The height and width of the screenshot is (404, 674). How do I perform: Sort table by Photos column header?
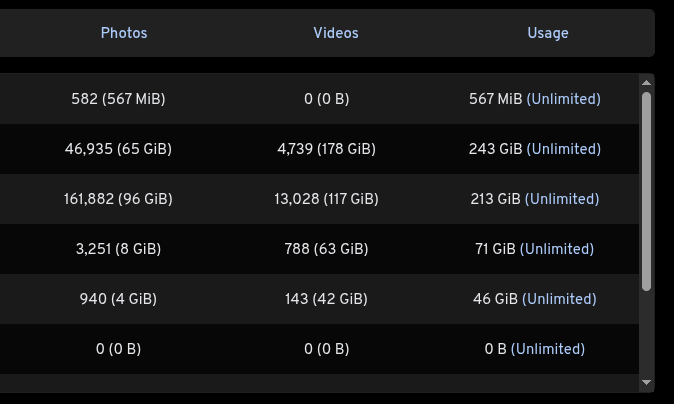click(124, 33)
